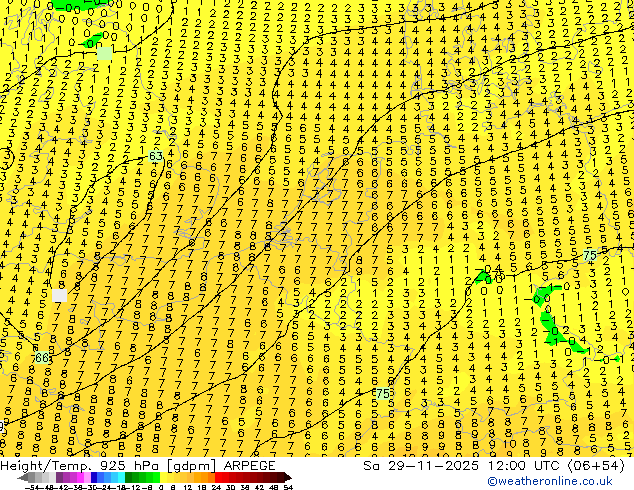The width and height of the screenshot is (634, 490).
Task: Click the 75 contour label near right edge
Action: 590,256
